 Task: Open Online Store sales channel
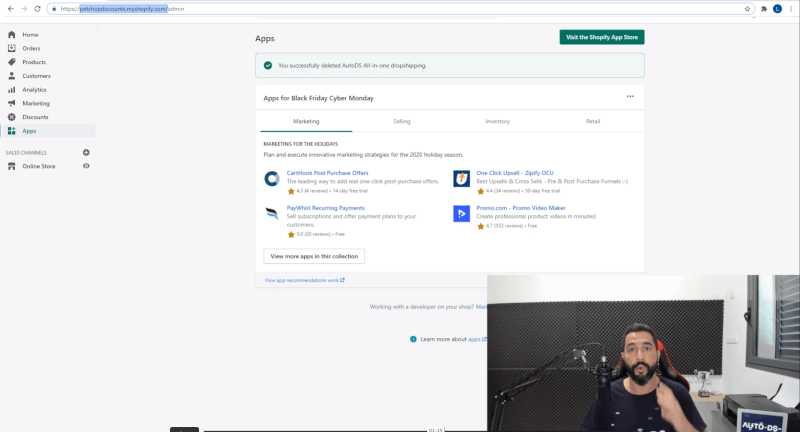tap(39, 166)
